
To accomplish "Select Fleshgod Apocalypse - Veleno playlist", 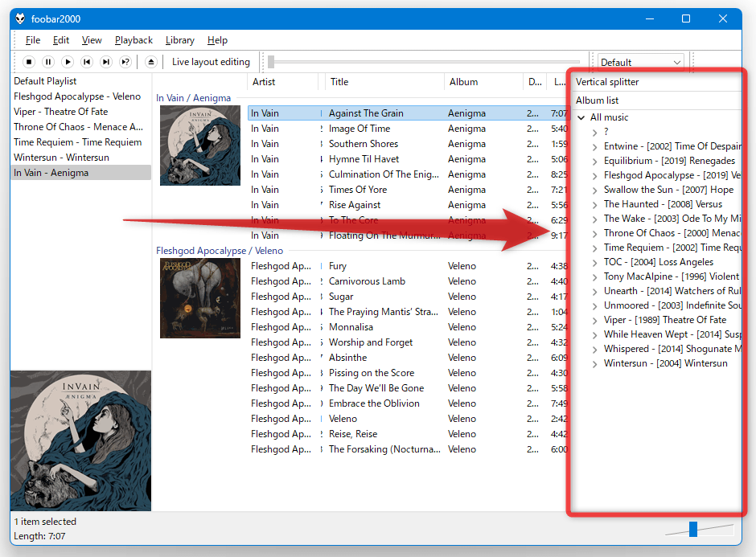I will click(x=80, y=96).
